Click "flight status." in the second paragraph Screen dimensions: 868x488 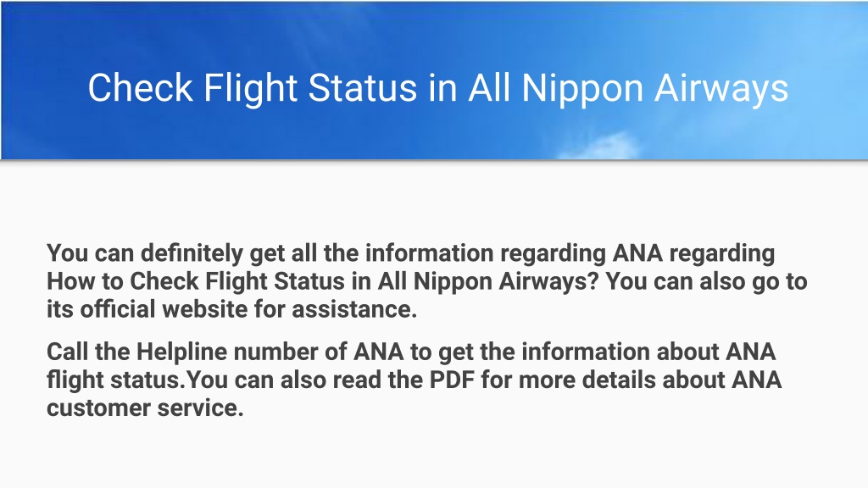pos(115,380)
